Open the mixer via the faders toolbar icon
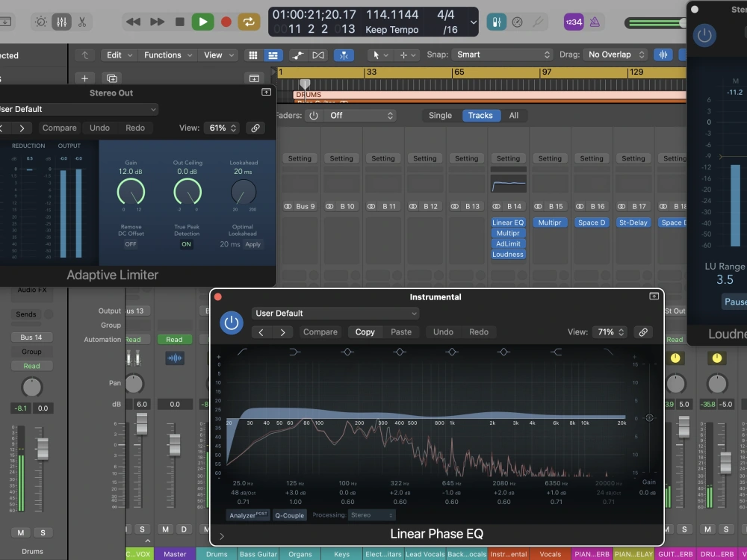Image resolution: width=747 pixels, height=560 pixels. [x=61, y=22]
